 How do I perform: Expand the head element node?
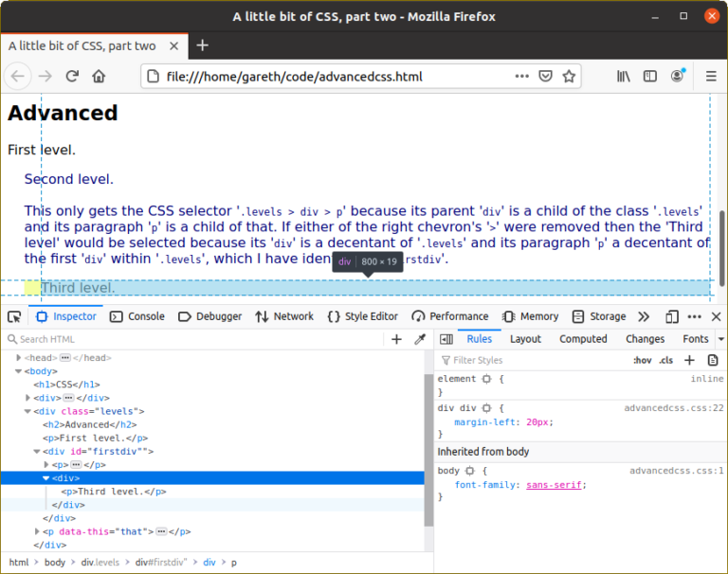tap(19, 358)
